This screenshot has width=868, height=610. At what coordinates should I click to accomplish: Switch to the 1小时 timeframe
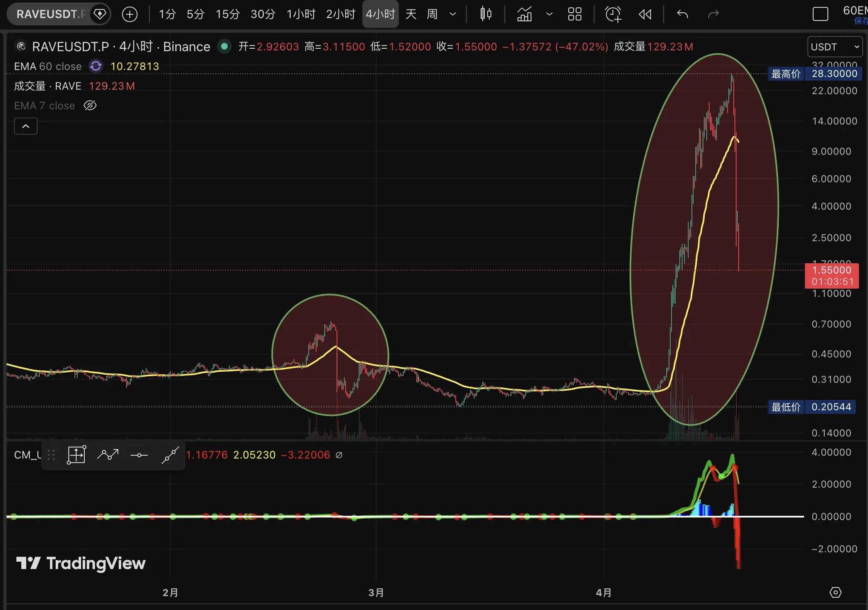[301, 14]
